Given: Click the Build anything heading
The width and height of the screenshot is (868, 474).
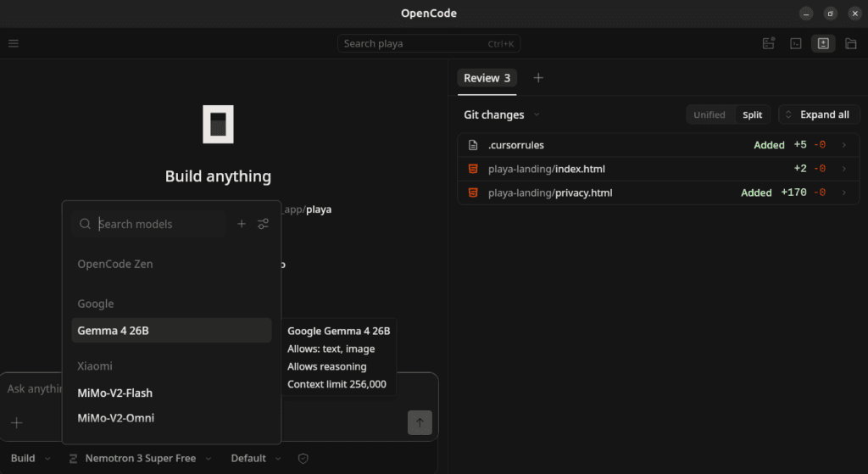Looking at the screenshot, I should (218, 176).
